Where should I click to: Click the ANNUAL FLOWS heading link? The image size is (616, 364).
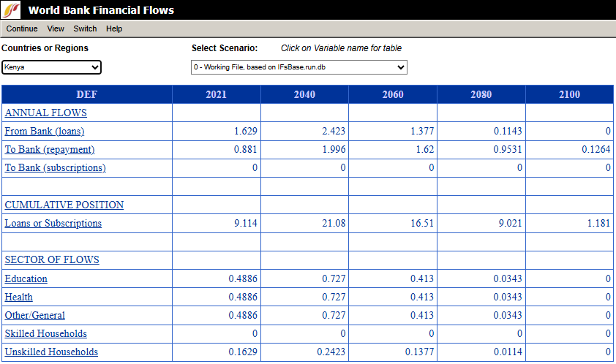click(45, 113)
